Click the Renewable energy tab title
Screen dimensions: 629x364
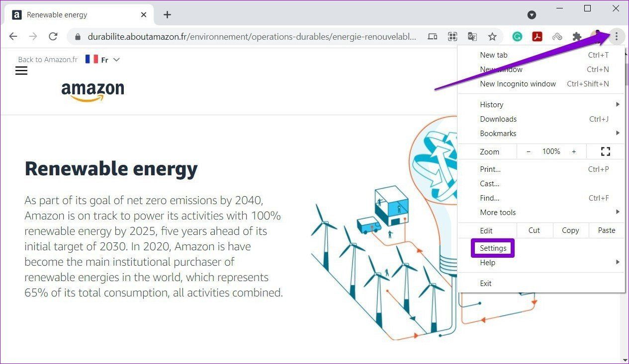[x=57, y=15]
